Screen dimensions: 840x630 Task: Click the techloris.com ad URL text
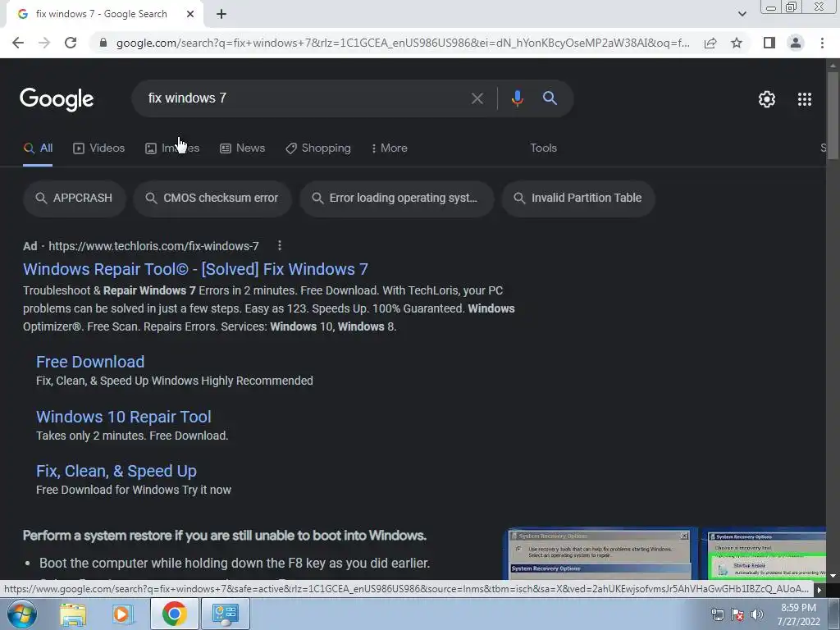coord(153,246)
